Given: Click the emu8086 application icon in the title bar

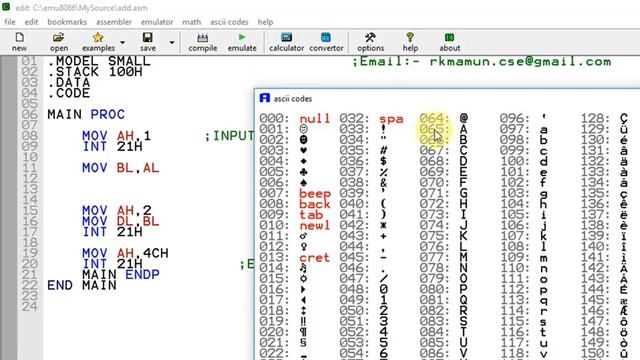Looking at the screenshot, I should click(6, 7).
